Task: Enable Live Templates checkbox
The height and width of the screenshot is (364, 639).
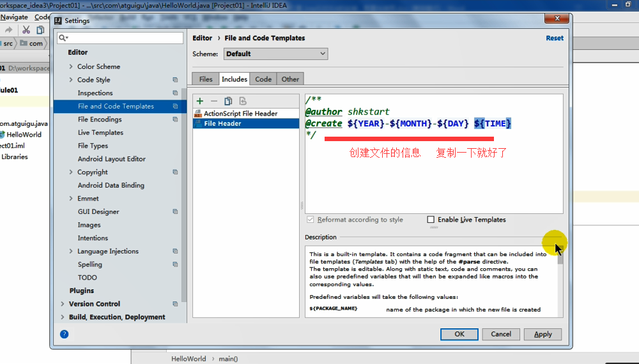Action: click(431, 220)
